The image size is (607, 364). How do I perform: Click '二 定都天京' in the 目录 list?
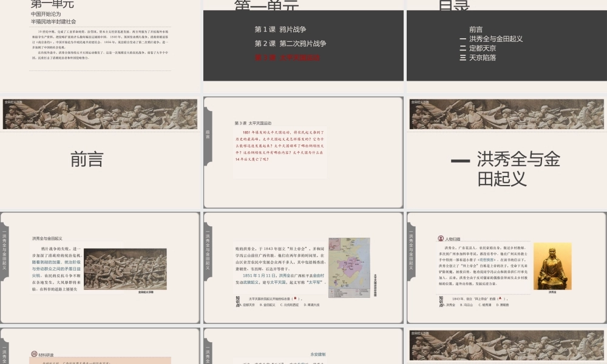pyautogui.click(x=477, y=49)
